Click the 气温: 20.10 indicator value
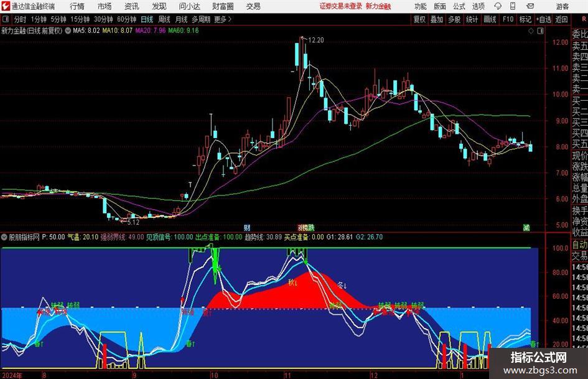The image size is (588, 379). 83,236
